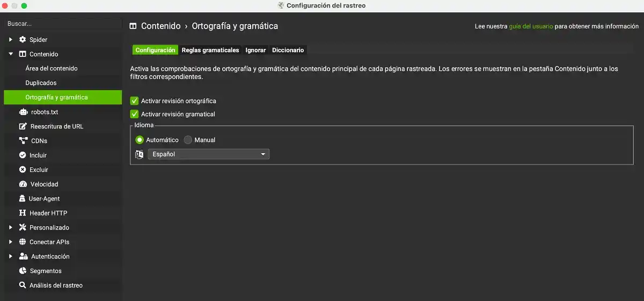644x301 pixels.
Task: Click the Excluir cross icon
Action: [23, 170]
